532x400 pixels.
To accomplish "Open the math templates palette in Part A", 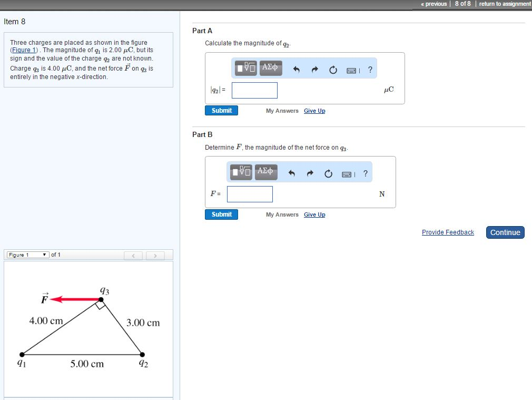I will click(244, 69).
